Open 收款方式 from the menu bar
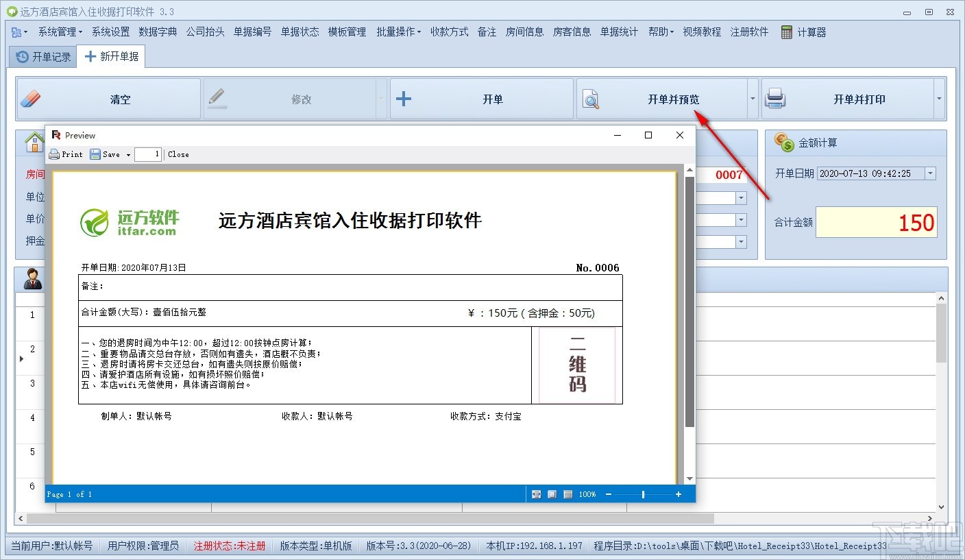This screenshot has height=560, width=965. pos(449,32)
